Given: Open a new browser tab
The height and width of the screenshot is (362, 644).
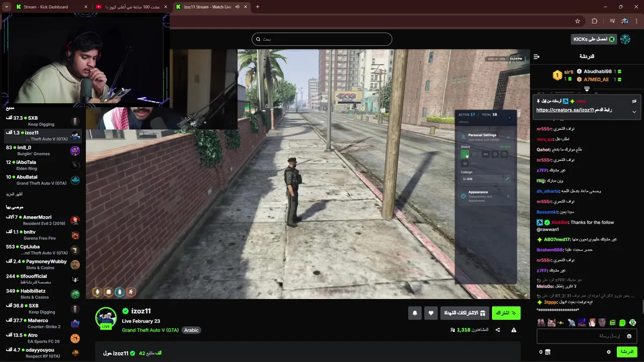Looking at the screenshot, I should (258, 7).
